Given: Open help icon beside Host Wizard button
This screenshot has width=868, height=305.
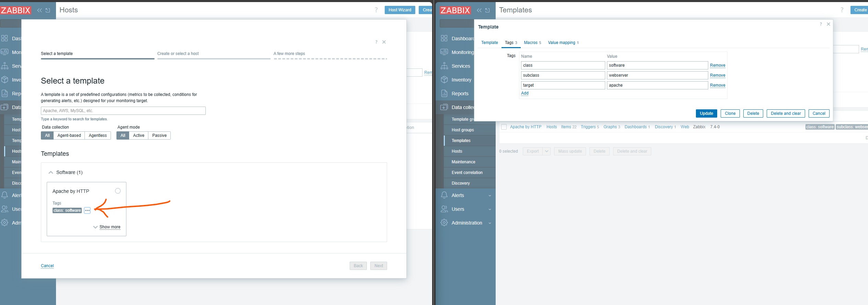Looking at the screenshot, I should tap(376, 10).
